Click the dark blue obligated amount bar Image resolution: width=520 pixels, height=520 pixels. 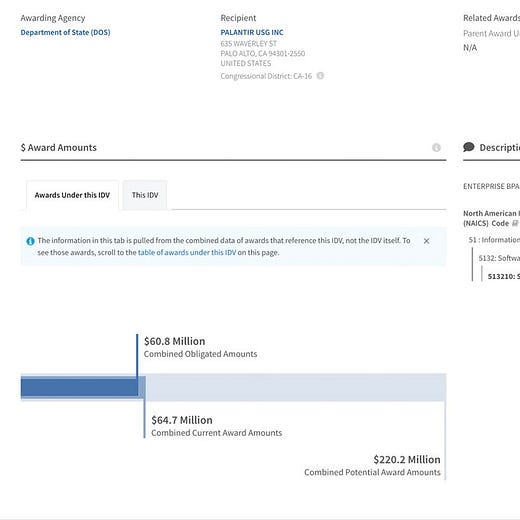point(79,387)
